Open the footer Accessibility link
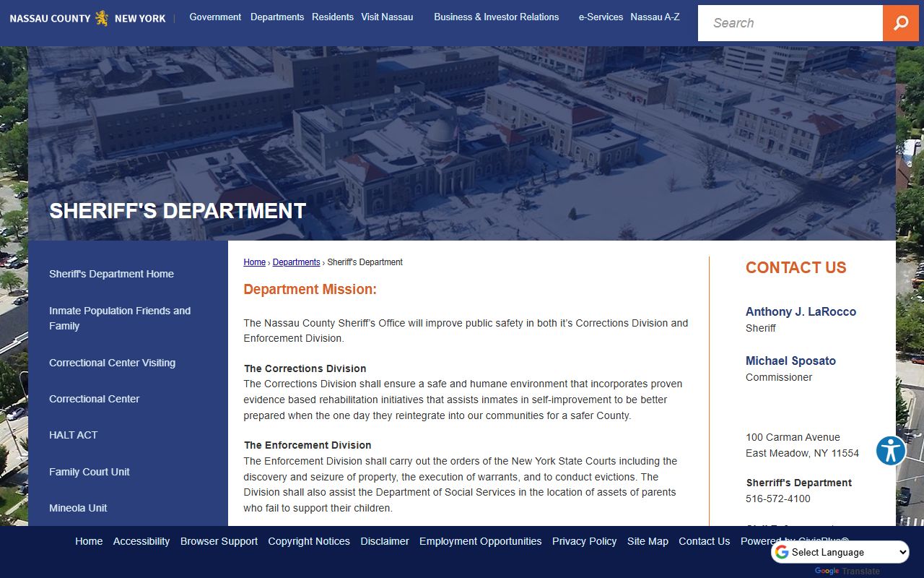Image resolution: width=924 pixels, height=578 pixels. pyautogui.click(x=141, y=541)
